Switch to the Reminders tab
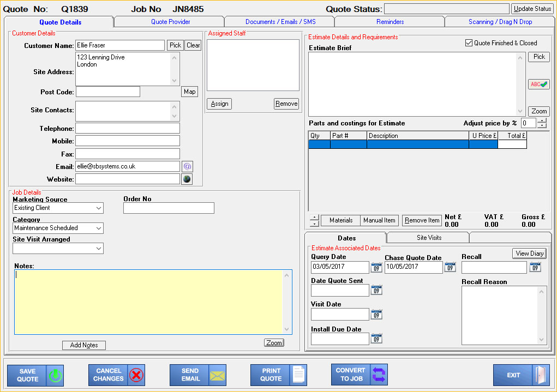The width and height of the screenshot is (557, 392). (390, 22)
